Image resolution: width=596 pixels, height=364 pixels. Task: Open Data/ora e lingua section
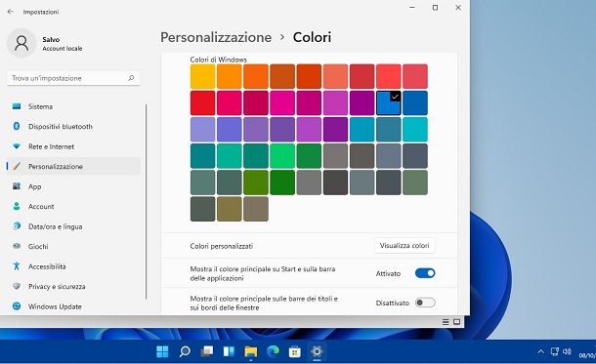pos(73,226)
